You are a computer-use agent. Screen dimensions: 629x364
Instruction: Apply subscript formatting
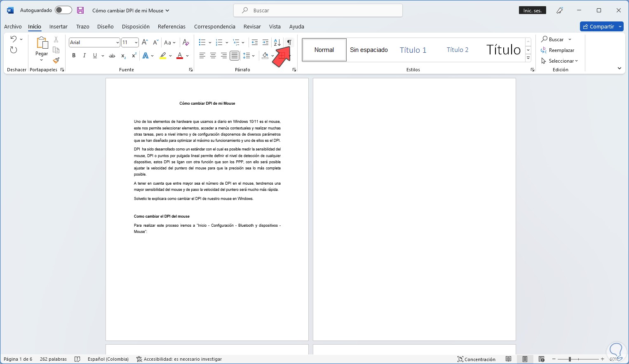click(x=123, y=56)
